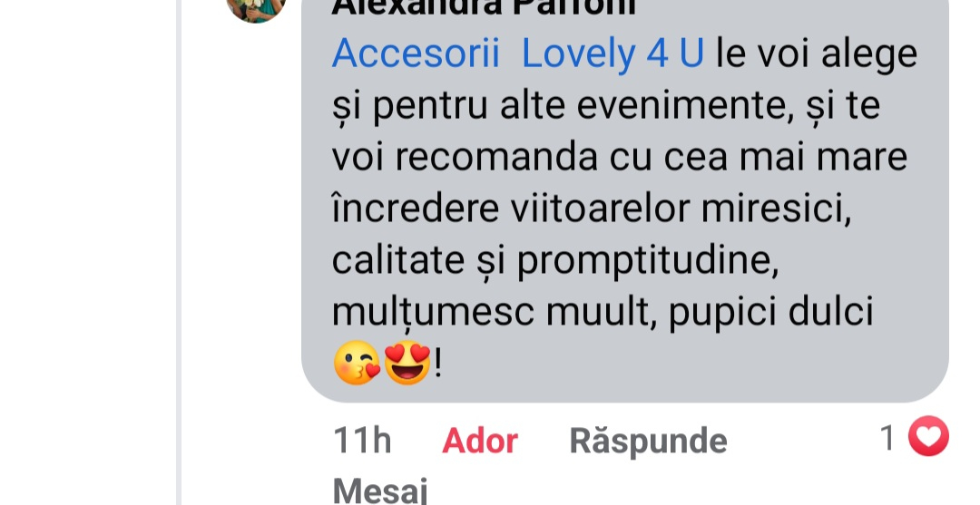The width and height of the screenshot is (980, 505).
Task: Click the line 'calitate și promptitudine'
Action: [555, 260]
